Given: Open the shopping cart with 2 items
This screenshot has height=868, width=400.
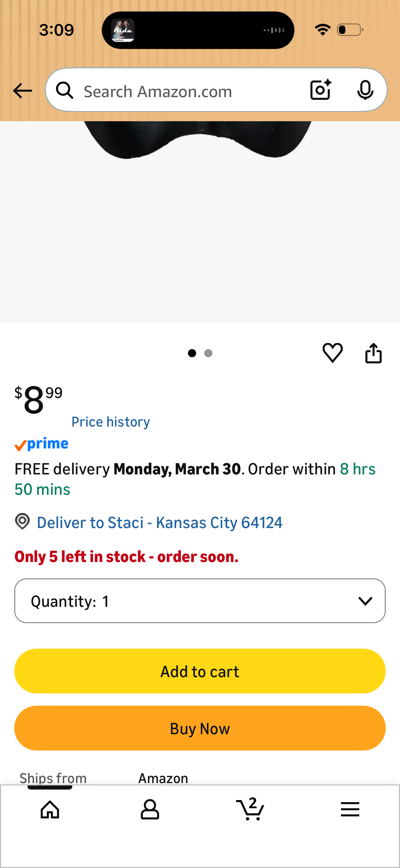Looking at the screenshot, I should (250, 809).
